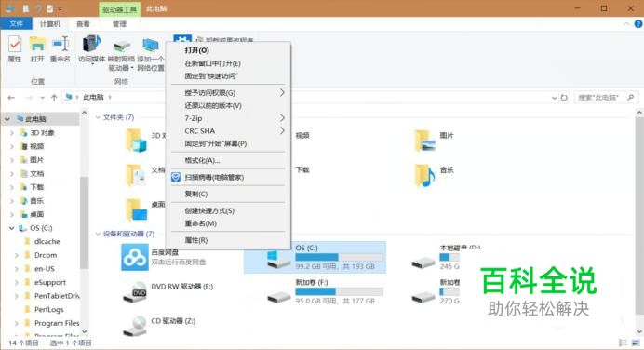Viewport: 644px width, 350px height.
Task: Expand 3D 对象 tree node chevron
Action: [x=11, y=133]
